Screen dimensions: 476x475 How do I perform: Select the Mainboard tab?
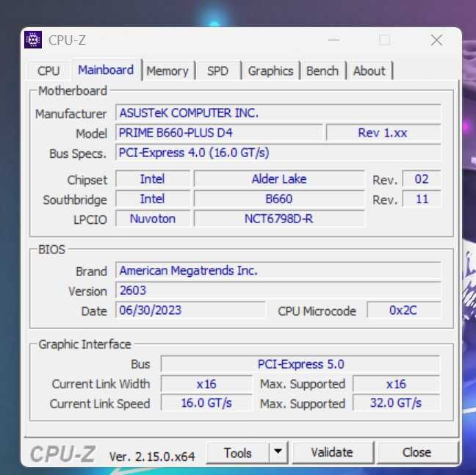106,70
